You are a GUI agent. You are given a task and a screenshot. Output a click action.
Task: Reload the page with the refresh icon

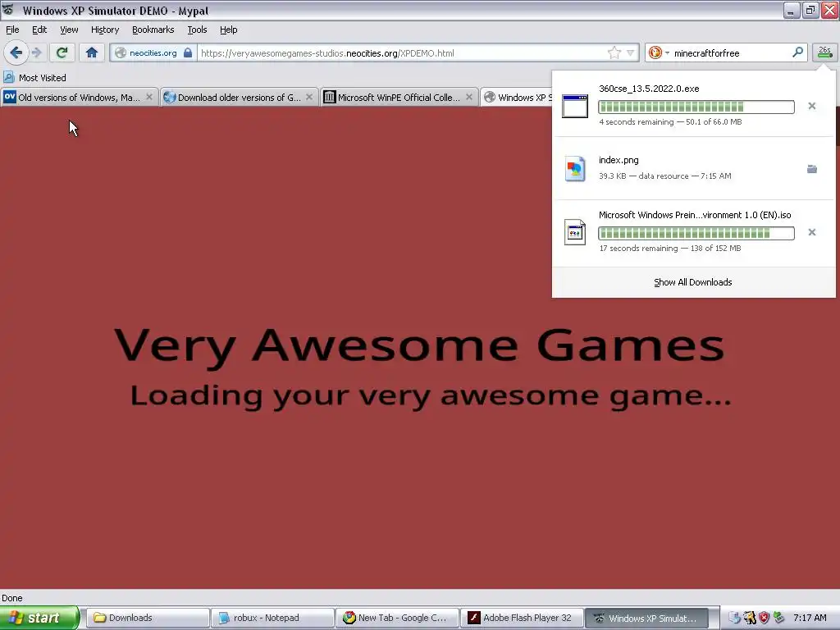click(62, 52)
